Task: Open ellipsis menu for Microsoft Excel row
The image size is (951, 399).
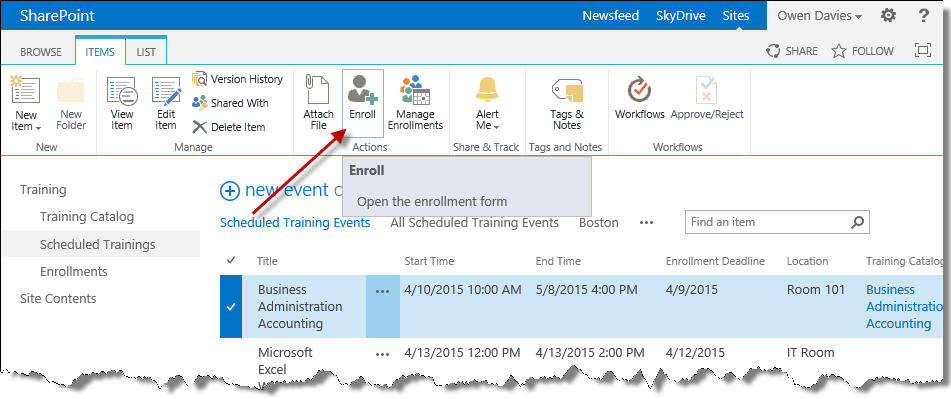Action: [382, 354]
